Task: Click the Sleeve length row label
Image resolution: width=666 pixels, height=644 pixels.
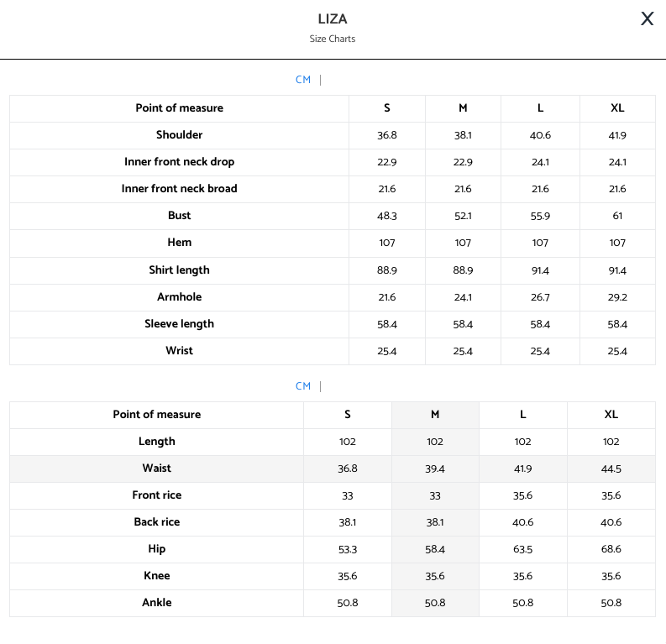Action: [179, 324]
